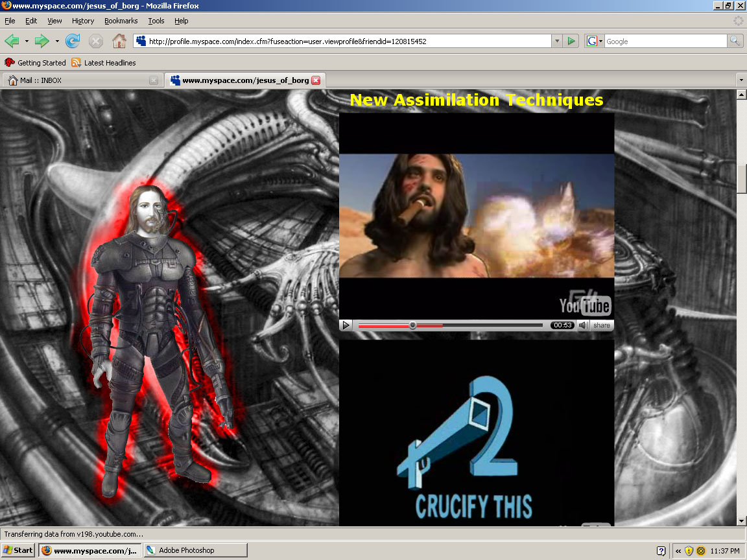Screen dimensions: 747x560
Task: Click the cigar video frame
Action: (x=477, y=216)
